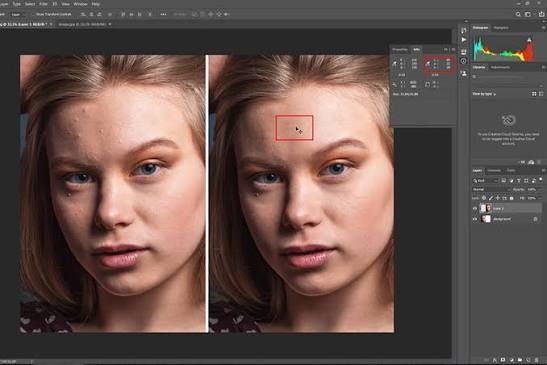Toggle filter for type layers
Image resolution: width=547 pixels, height=365 pixels.
[x=519, y=181]
